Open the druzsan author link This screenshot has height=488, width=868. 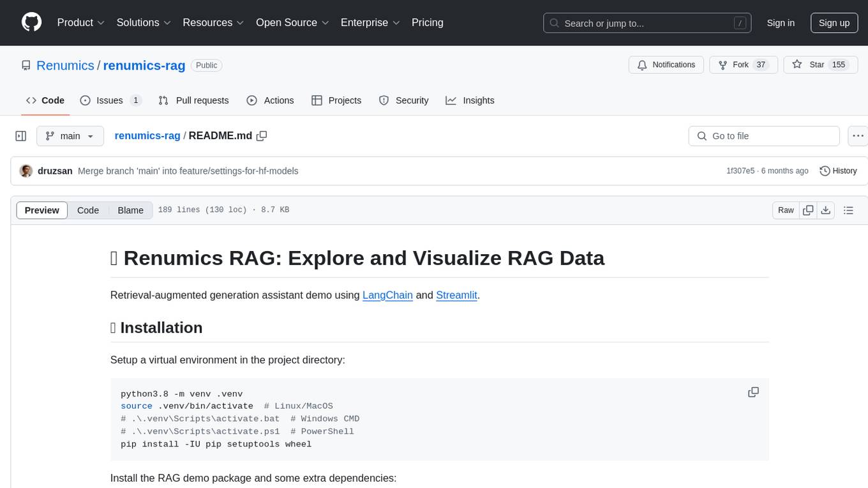pyautogui.click(x=56, y=171)
